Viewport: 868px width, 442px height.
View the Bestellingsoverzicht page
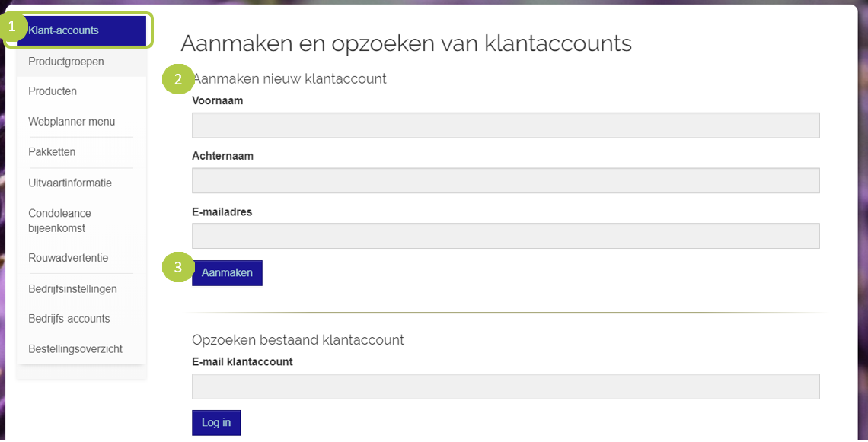(x=75, y=349)
